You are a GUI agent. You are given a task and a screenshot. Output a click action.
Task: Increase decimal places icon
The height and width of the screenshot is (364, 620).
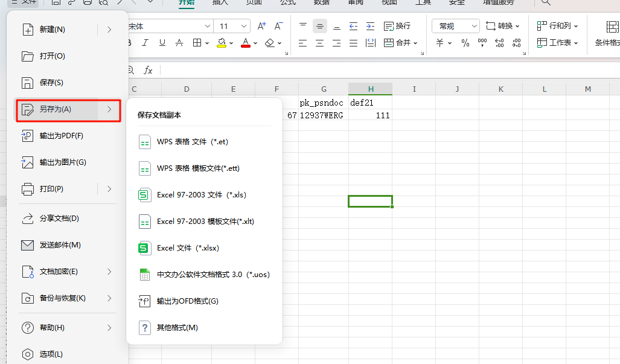[x=499, y=43]
